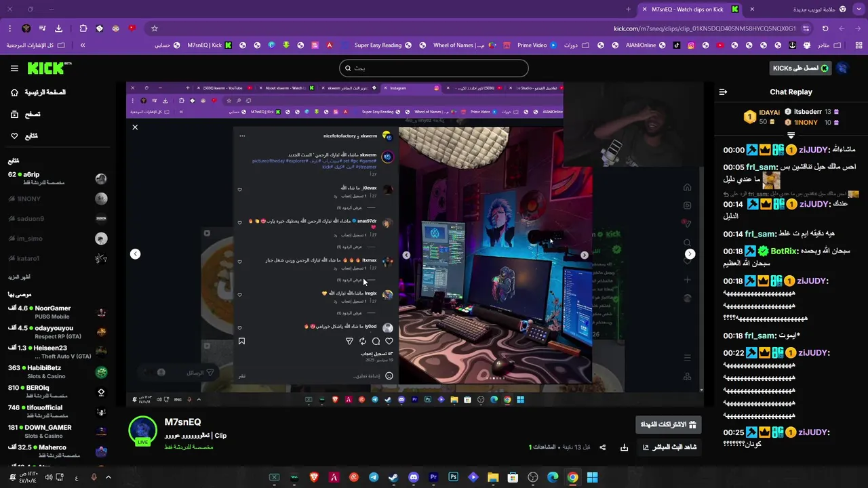This screenshot has width=868, height=488.
Task: Open the Browse item in sidebar
Action: 26,114
